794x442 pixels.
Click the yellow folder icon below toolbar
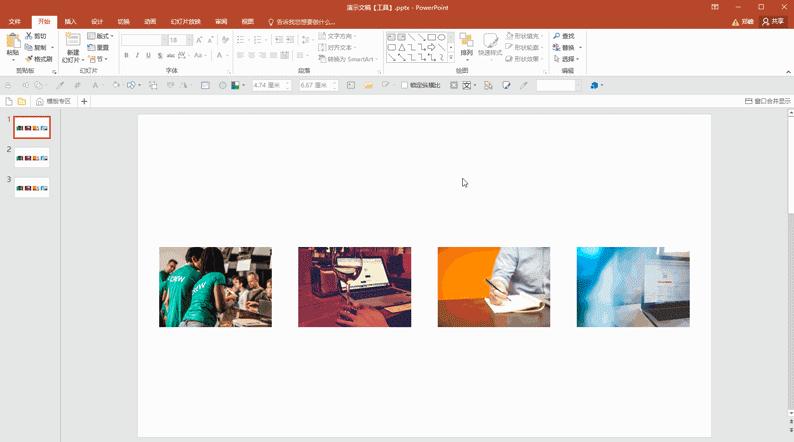22,101
